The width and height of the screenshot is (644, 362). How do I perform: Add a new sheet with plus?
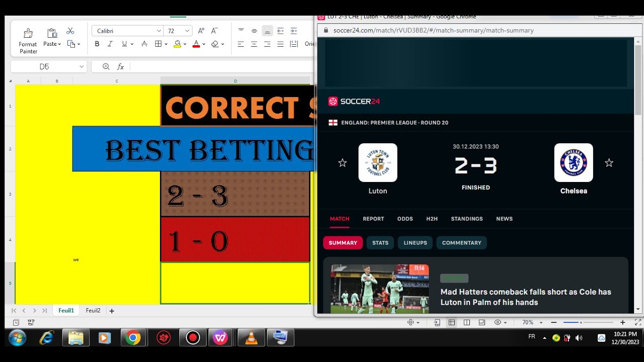(x=112, y=311)
